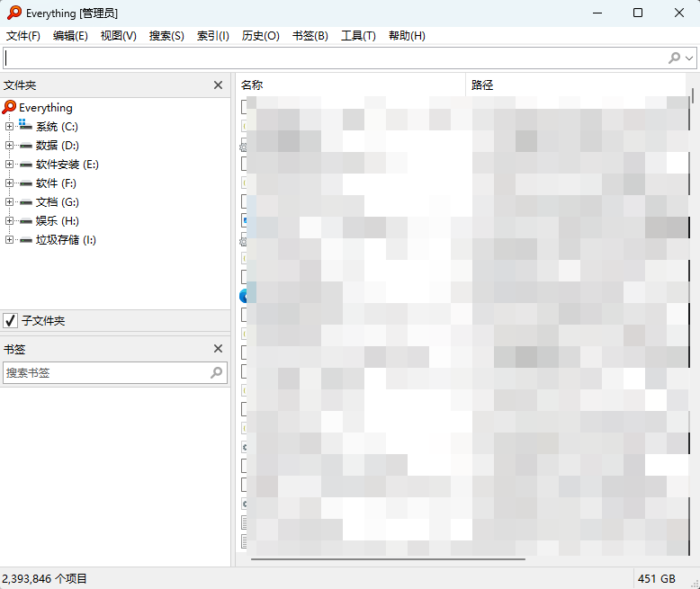The image size is (700, 589).
Task: Click the 娱乐 (H:) drive icon
Action: click(x=26, y=221)
